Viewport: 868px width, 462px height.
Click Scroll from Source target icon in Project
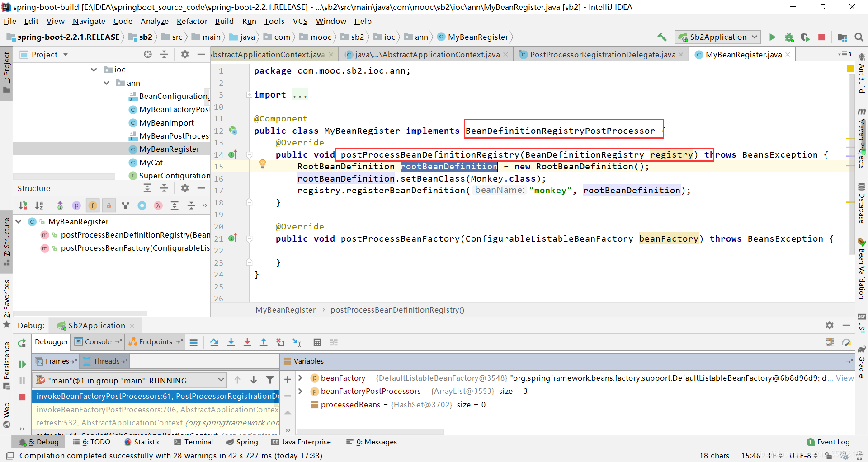click(x=148, y=54)
